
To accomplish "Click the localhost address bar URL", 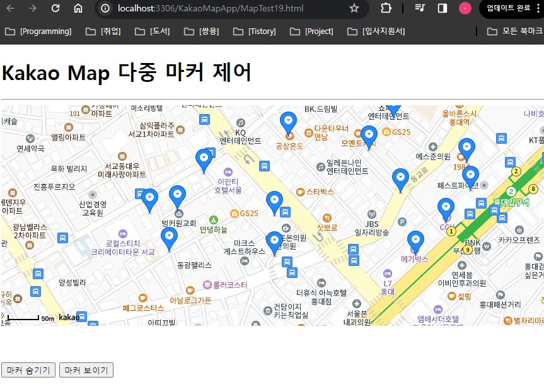I will click(211, 8).
